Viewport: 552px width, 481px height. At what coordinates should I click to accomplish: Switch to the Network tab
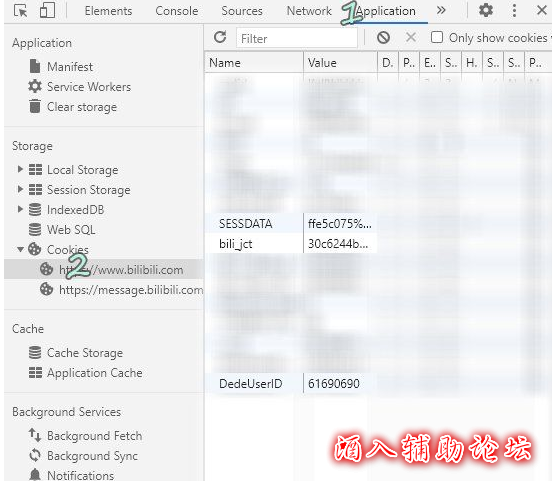(x=309, y=11)
